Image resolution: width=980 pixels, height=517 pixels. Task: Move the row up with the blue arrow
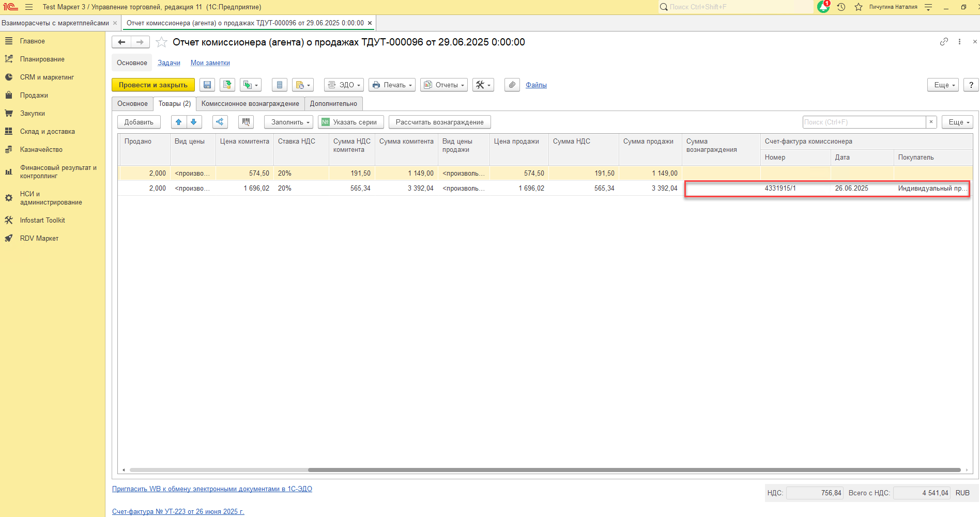(x=179, y=122)
